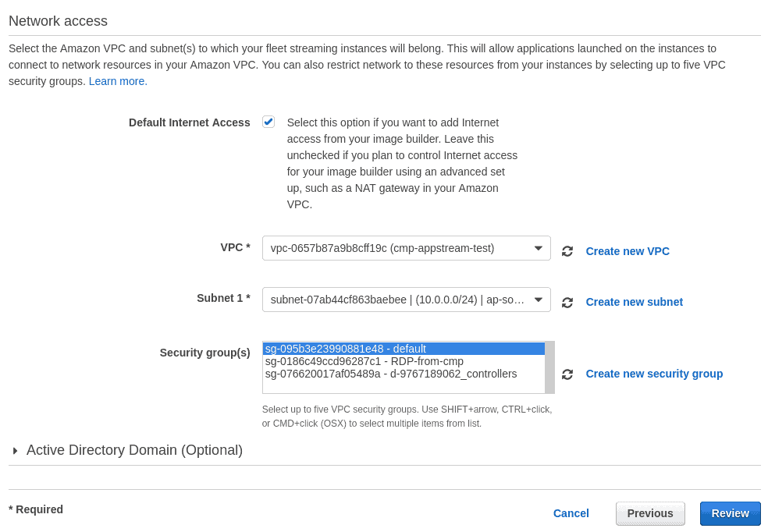Open the Subnet 1 dropdown
768x532 pixels.
tap(406, 300)
